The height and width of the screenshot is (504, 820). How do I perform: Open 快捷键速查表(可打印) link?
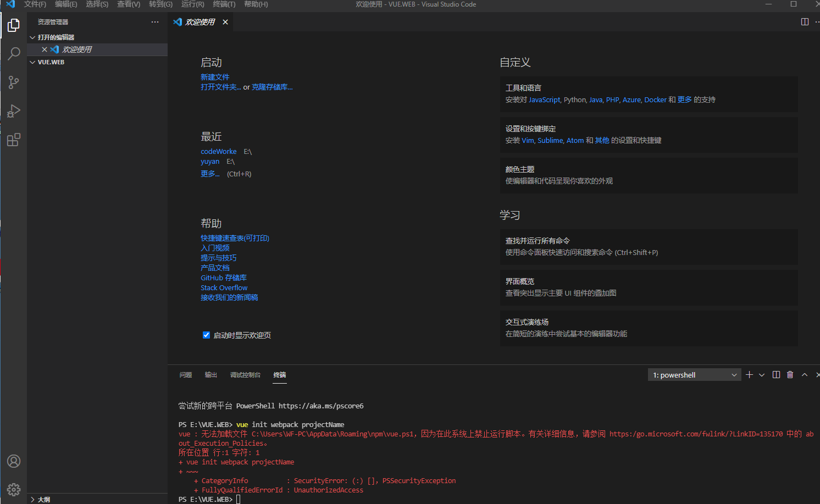(x=235, y=238)
